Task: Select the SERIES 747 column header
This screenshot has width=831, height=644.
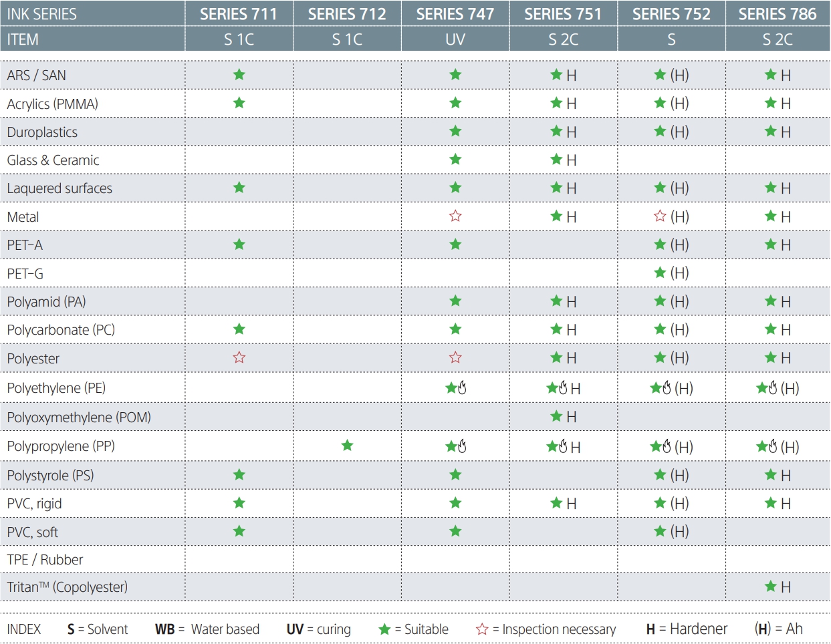Action: (455, 14)
